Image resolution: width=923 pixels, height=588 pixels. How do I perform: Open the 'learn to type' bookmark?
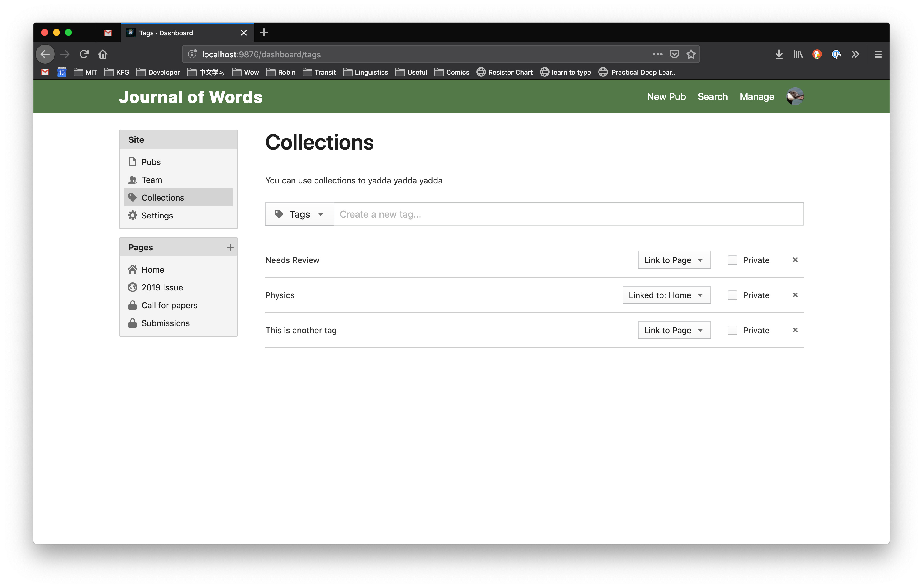tap(565, 72)
